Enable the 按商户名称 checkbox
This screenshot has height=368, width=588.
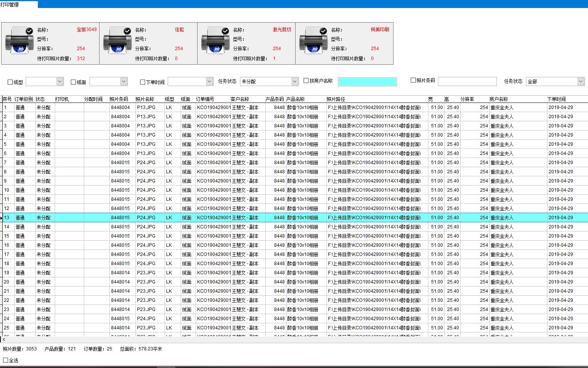click(x=306, y=81)
